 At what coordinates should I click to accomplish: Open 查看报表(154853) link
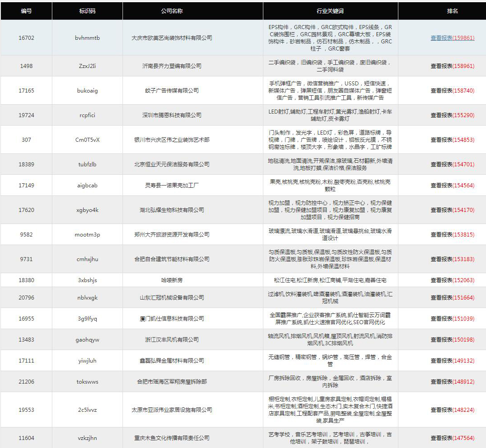click(x=452, y=139)
